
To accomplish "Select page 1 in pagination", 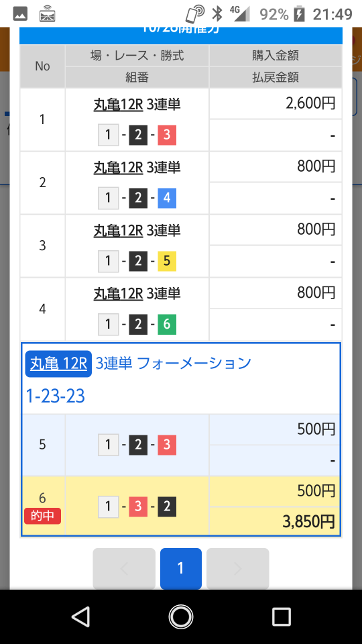I will coord(180,569).
